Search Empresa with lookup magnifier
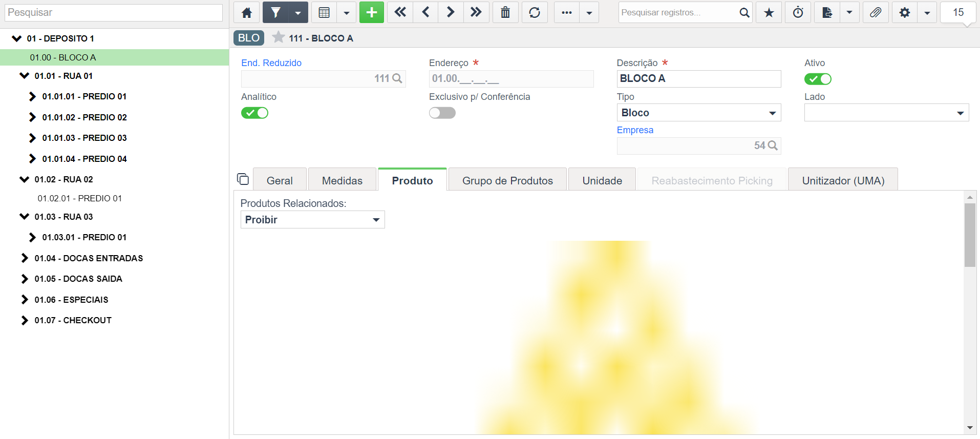The height and width of the screenshot is (439, 980). (773, 145)
